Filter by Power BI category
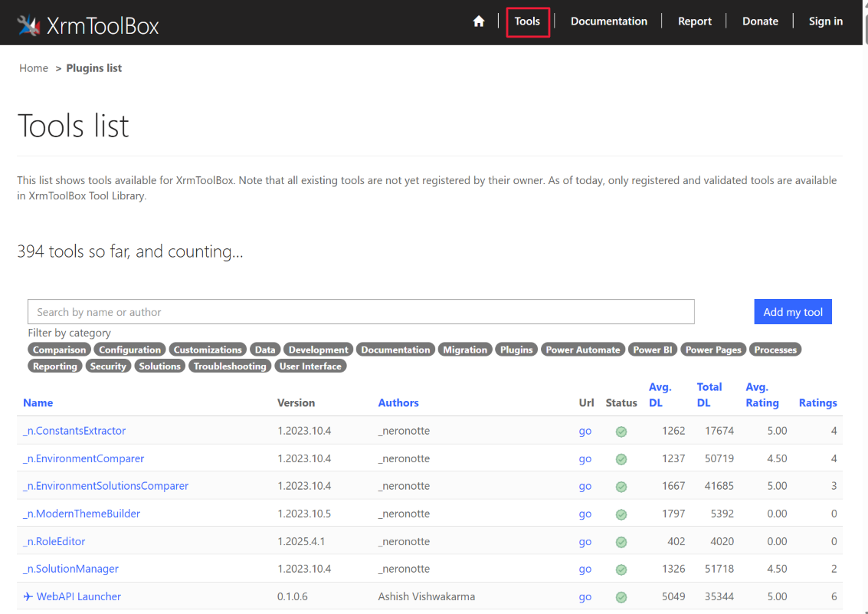 (652, 350)
